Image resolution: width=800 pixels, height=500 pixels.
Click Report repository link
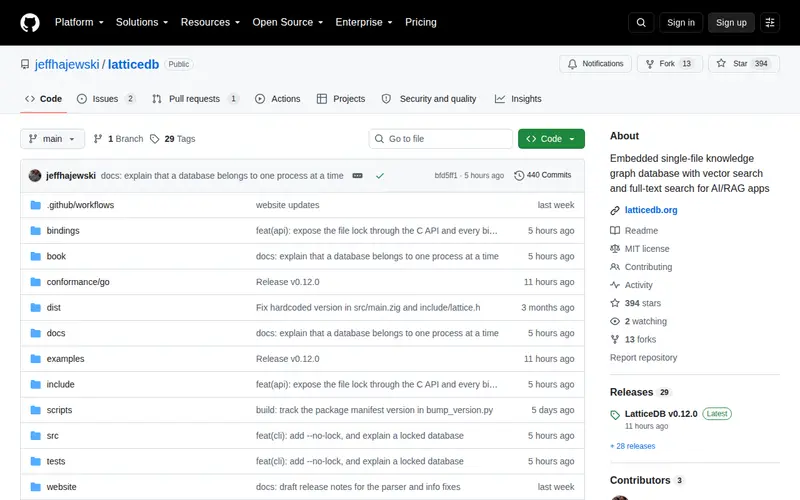coord(643,358)
